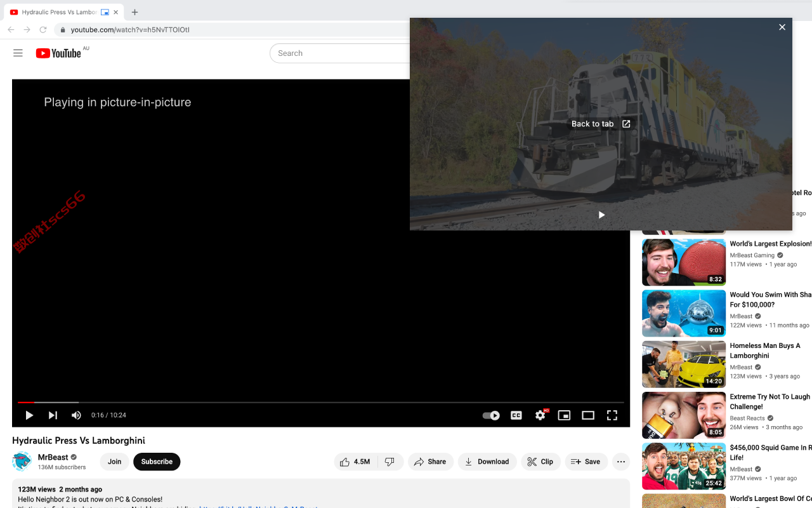Close the picture-in-picture window
This screenshot has width=812, height=508.
tap(782, 27)
